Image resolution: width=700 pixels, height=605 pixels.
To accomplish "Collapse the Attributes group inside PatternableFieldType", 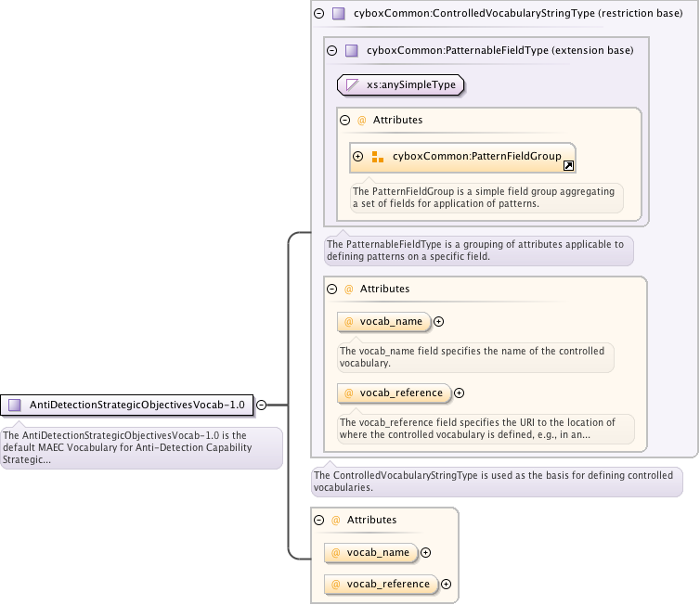I will 344,121.
